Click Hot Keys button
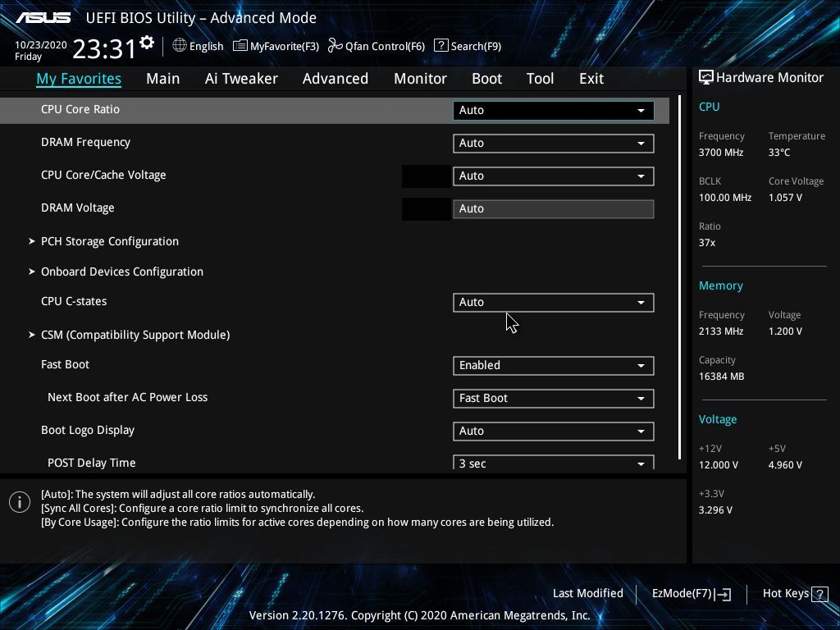The height and width of the screenshot is (630, 840). click(x=796, y=594)
